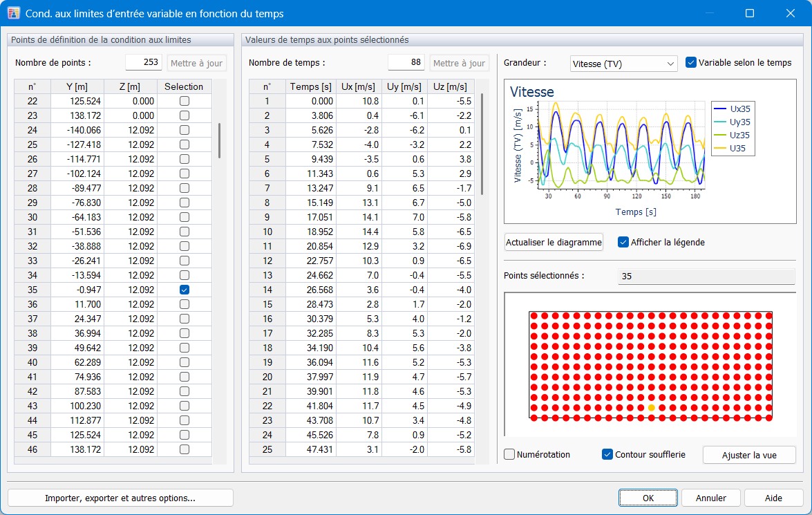Click the U35 legend entry in the chart
The image size is (812, 515).
[x=730, y=148]
